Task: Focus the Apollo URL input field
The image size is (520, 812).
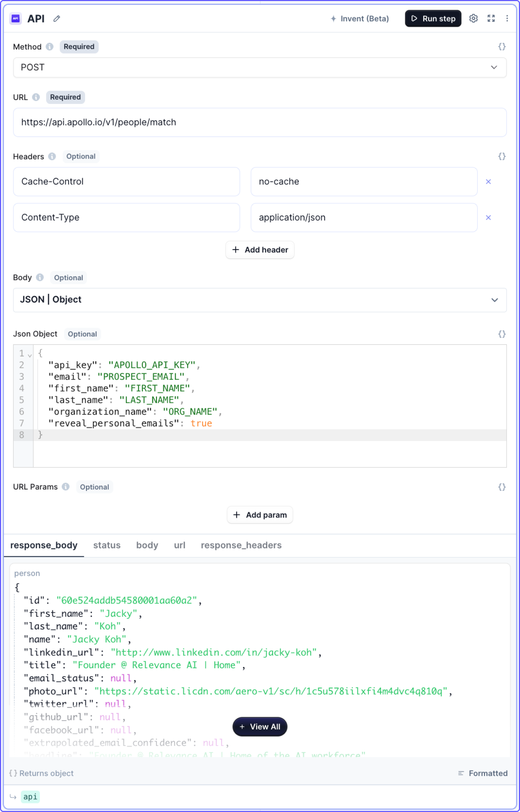Action: pos(260,122)
